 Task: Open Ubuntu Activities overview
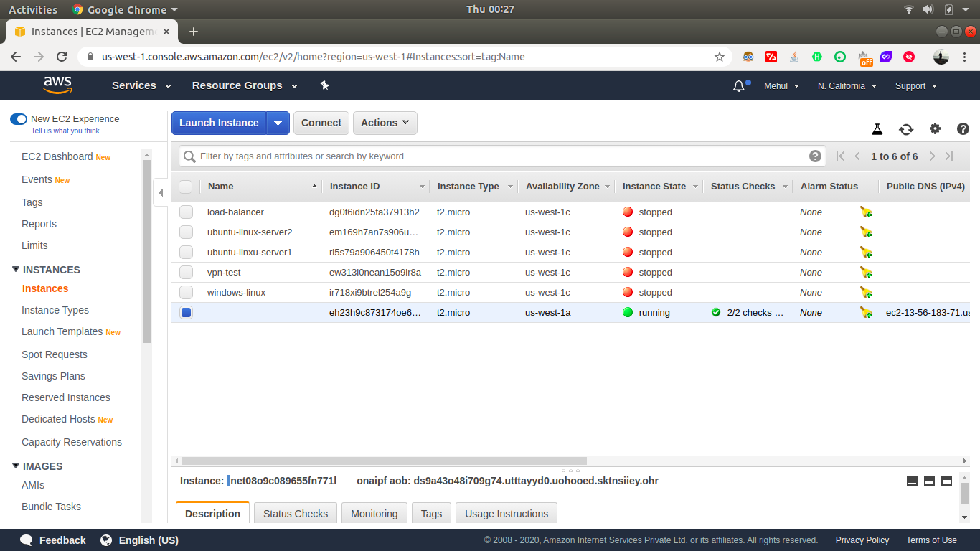33,9
